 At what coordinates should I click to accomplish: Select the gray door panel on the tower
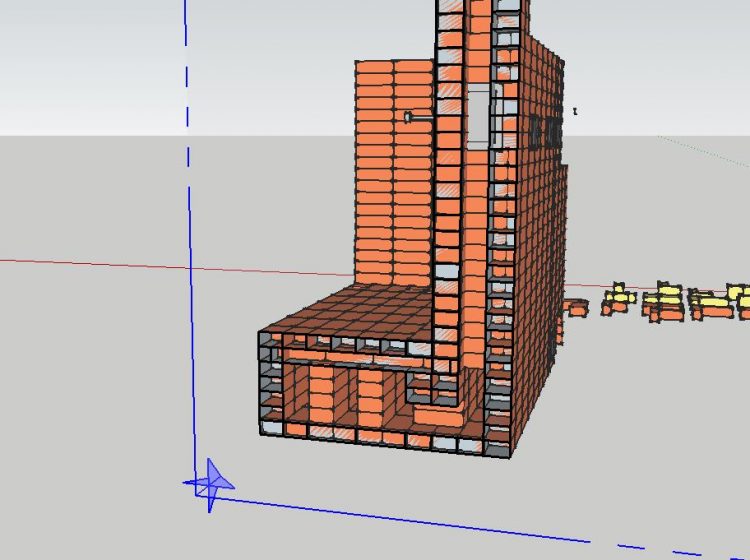[x=480, y=118]
